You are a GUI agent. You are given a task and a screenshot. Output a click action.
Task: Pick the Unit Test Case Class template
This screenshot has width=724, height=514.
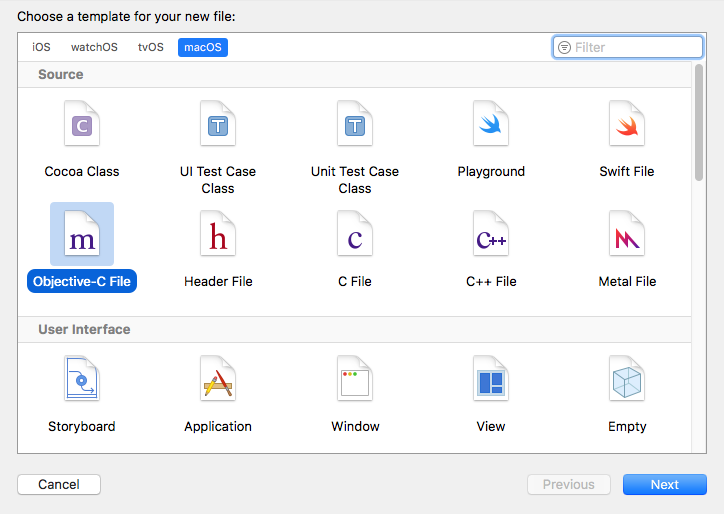point(354,126)
